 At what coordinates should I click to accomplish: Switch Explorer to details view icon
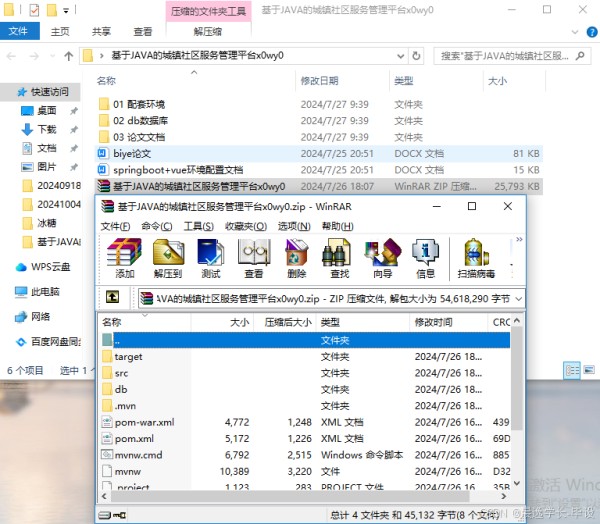[x=572, y=370]
